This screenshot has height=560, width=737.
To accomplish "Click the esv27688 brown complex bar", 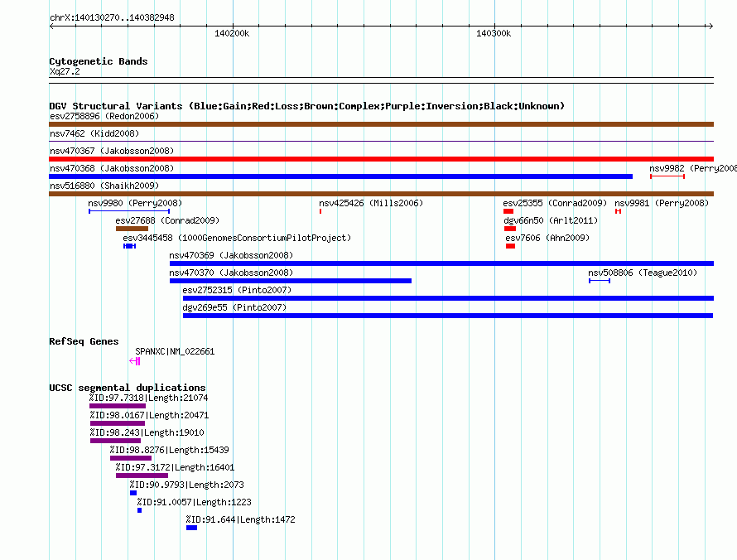I will (x=132, y=229).
